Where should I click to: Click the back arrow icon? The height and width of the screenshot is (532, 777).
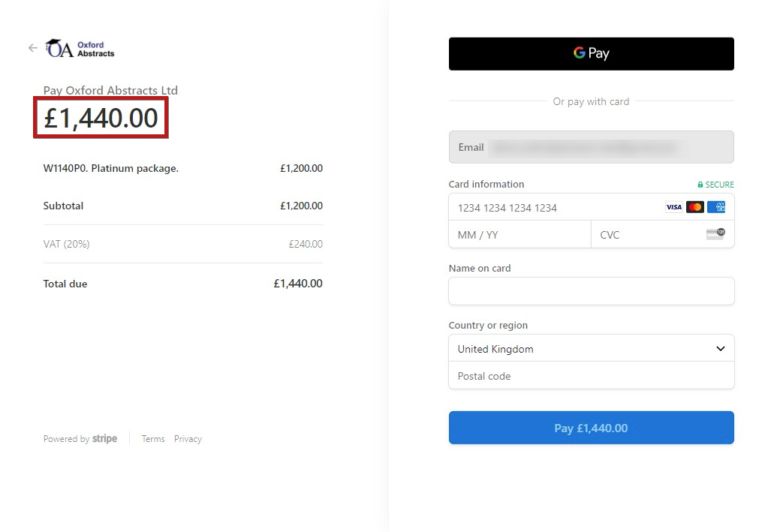(33, 48)
